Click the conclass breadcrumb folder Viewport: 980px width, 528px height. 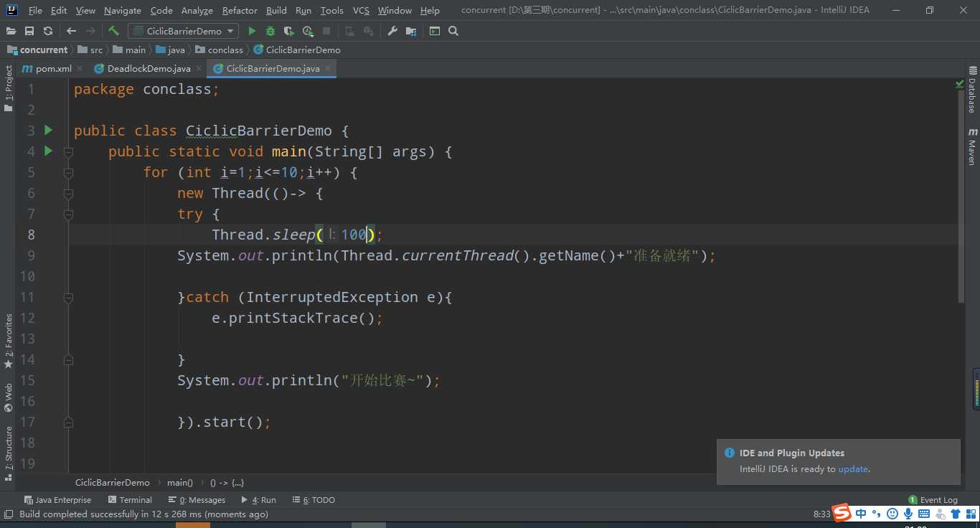pyautogui.click(x=220, y=50)
